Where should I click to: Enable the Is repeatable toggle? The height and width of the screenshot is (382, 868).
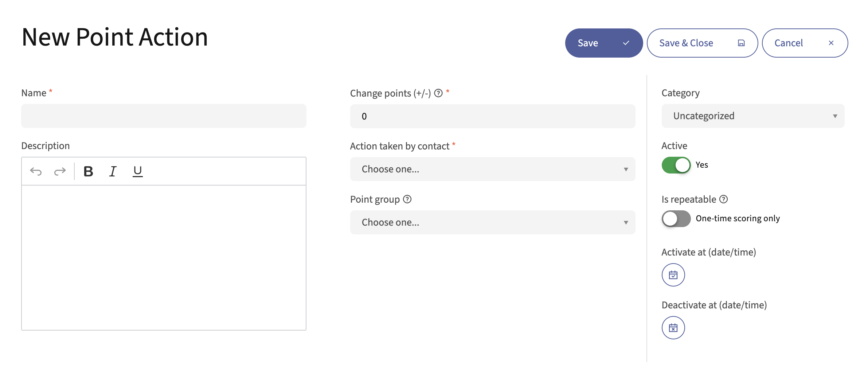(676, 219)
